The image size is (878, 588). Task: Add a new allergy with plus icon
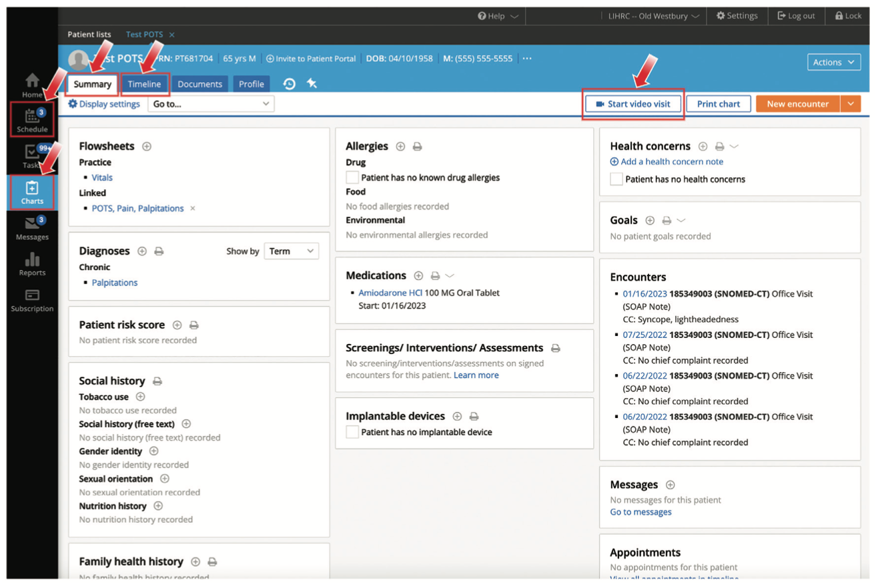coord(400,146)
